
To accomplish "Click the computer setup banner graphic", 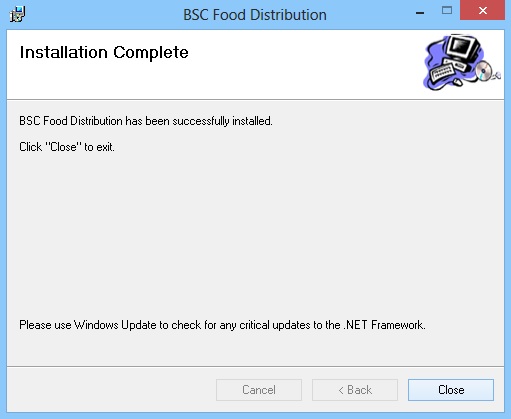I will click(462, 62).
